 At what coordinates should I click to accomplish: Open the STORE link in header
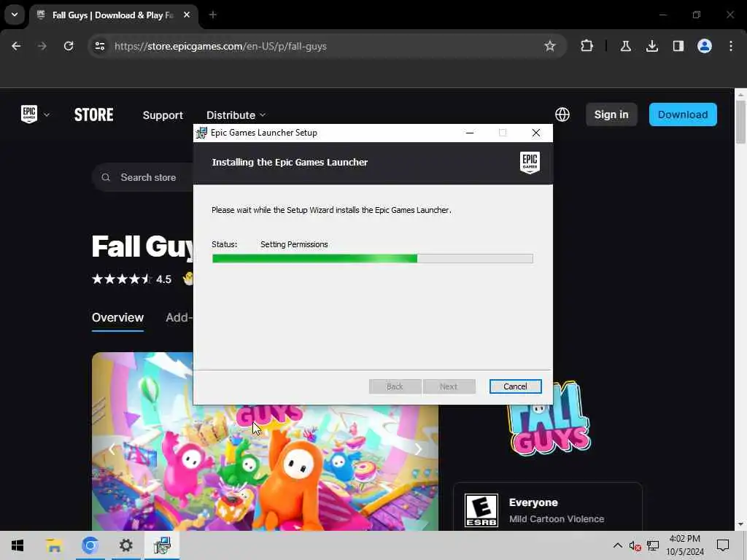[94, 114]
